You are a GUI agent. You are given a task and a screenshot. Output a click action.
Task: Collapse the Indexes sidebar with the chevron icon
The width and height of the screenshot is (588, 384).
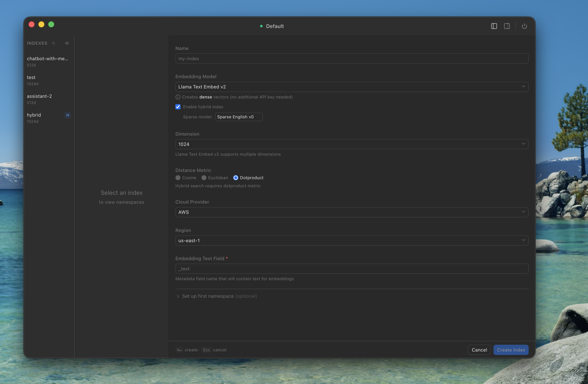click(x=67, y=43)
